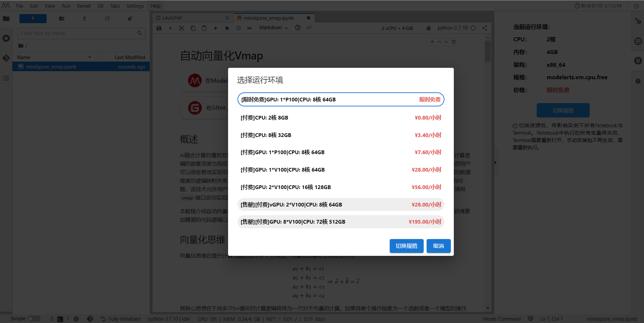Select the free GPU 1*P100 environment option
Image resolution: width=644 pixels, height=323 pixels.
click(341, 99)
